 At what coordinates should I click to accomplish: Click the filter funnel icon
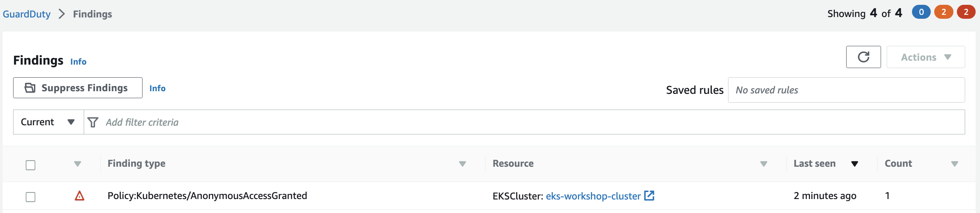tap(93, 122)
